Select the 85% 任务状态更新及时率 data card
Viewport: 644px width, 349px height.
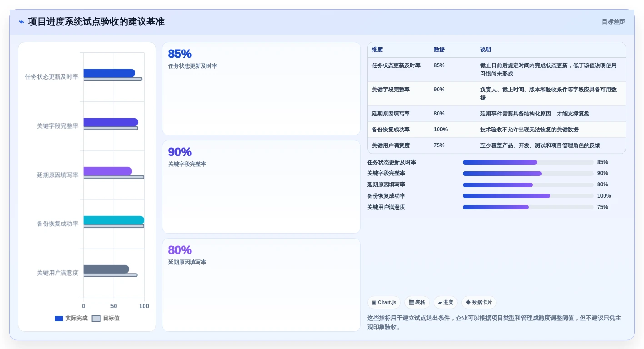tap(261, 89)
